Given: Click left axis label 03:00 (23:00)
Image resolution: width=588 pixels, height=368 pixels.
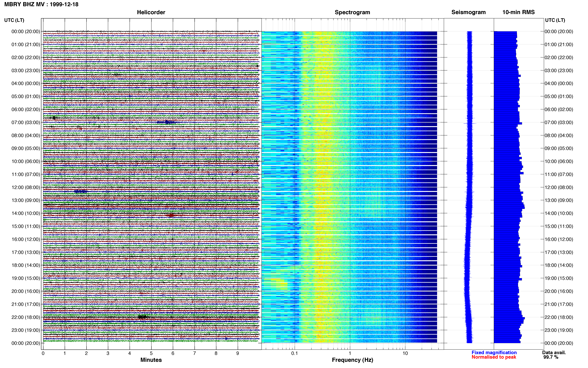Looking at the screenshot, I should tap(26, 71).
